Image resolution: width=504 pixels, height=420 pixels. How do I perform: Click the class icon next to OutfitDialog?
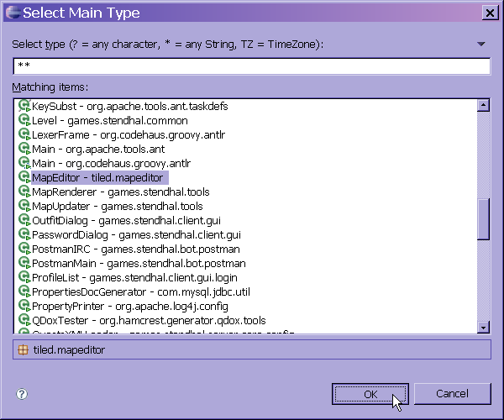24,221
